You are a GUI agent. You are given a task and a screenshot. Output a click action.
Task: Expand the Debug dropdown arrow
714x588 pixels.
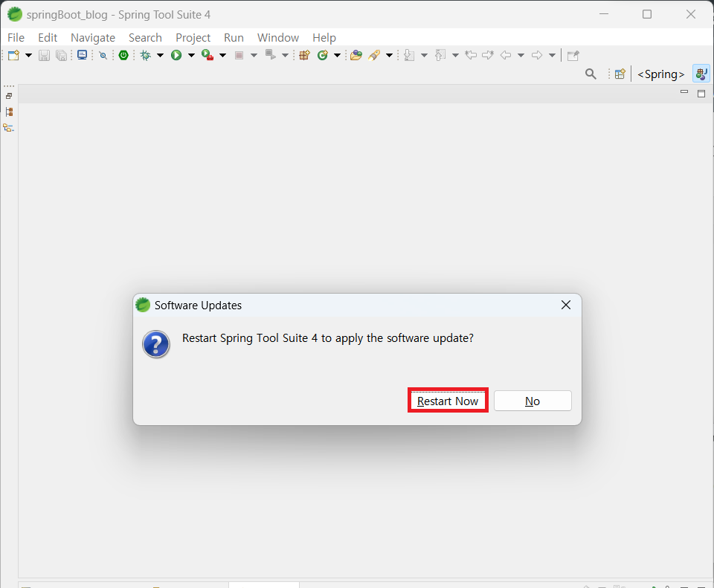[160, 56]
